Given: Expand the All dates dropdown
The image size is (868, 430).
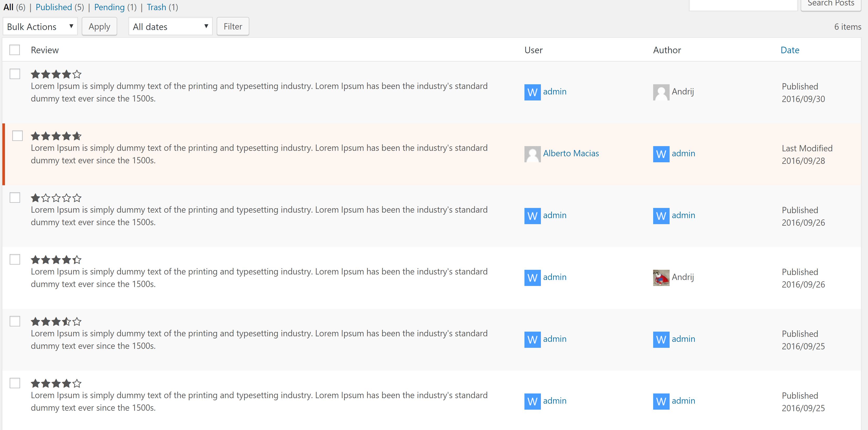Looking at the screenshot, I should click(x=170, y=27).
